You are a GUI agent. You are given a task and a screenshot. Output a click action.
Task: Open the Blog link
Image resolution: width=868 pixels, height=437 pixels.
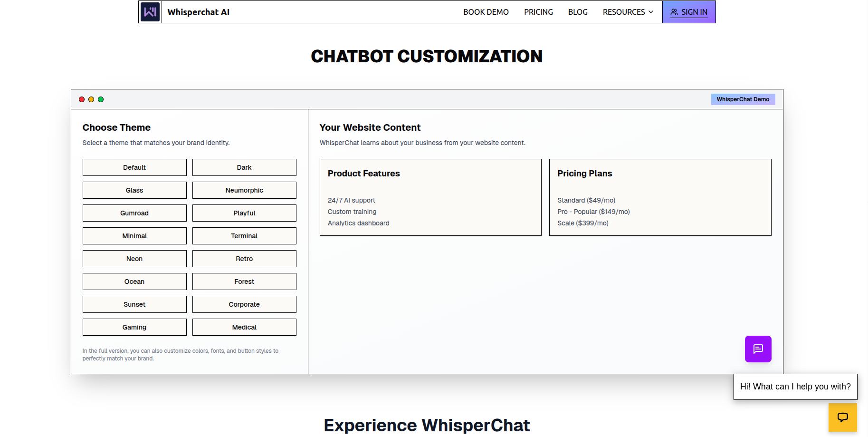pos(578,12)
